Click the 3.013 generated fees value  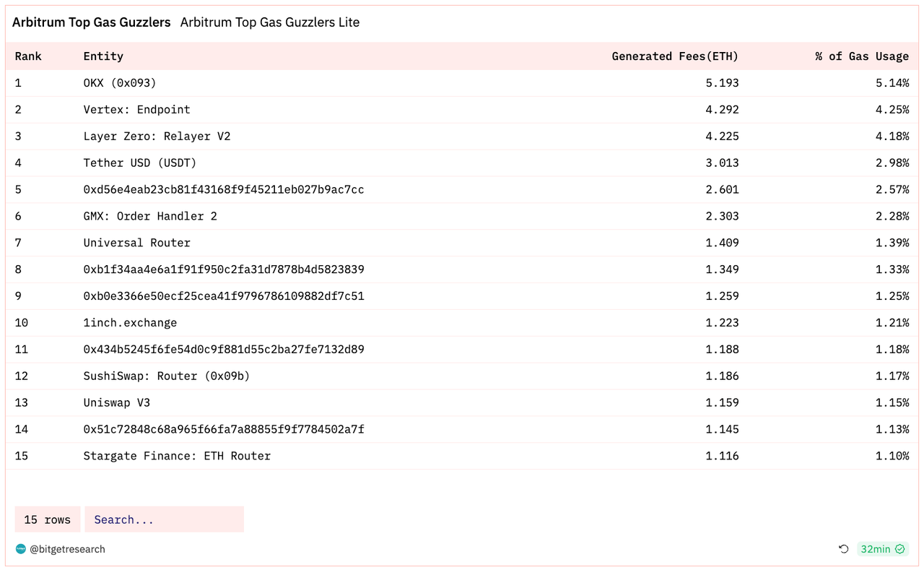[722, 163]
